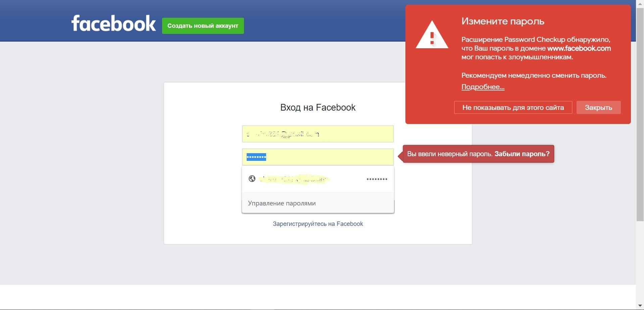Click 'Вход на Facebook' heading text
Screen dimensions: 644x310
(x=318, y=108)
